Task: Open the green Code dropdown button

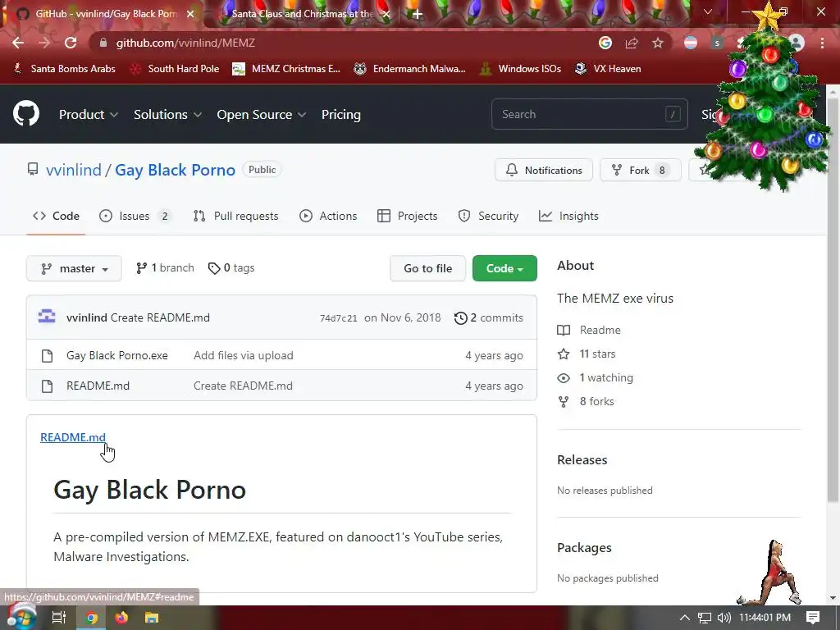Action: pyautogui.click(x=504, y=268)
